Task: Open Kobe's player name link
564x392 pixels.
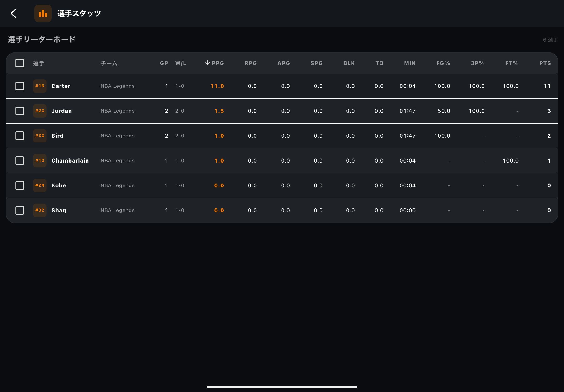Action: point(59,185)
